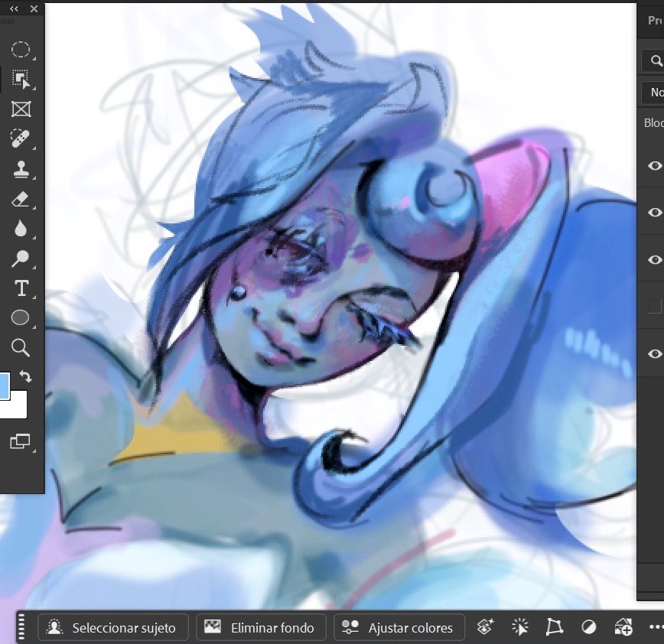
Task: Pick the Ellipse shape tool
Action: (x=21, y=317)
